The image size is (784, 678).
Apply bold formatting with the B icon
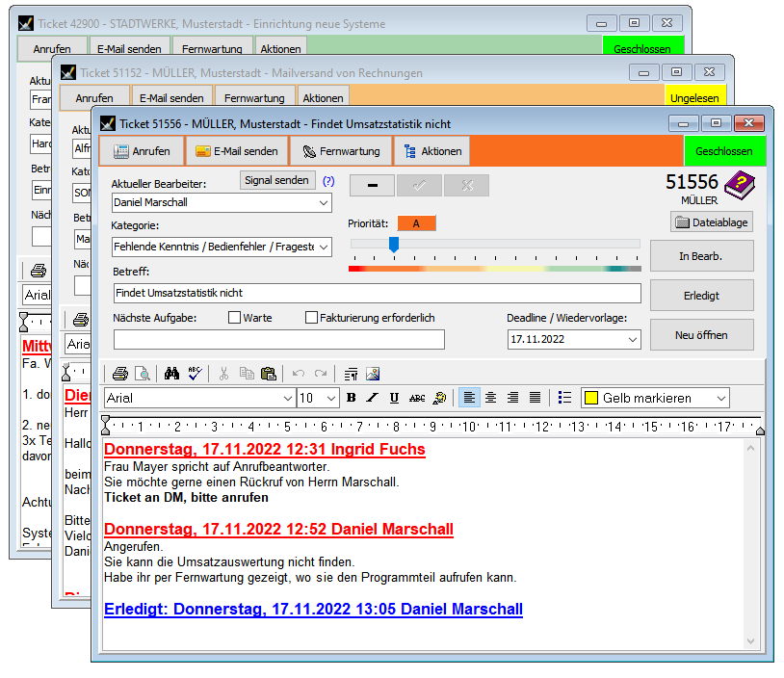click(x=351, y=398)
